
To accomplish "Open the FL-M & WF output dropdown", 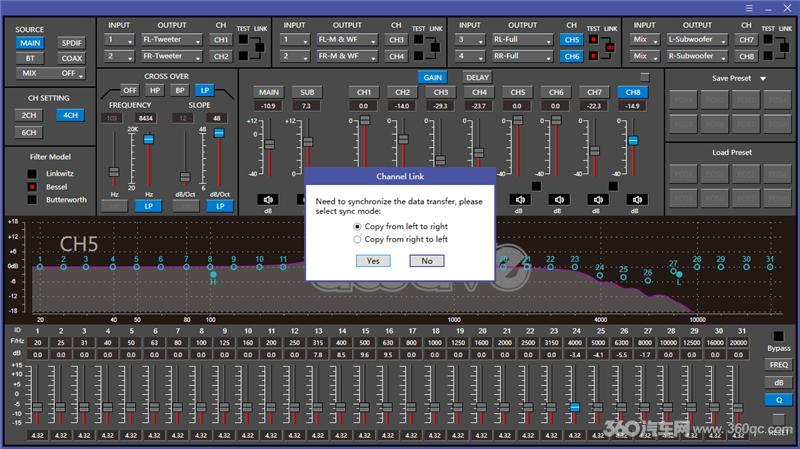I will coord(347,40).
